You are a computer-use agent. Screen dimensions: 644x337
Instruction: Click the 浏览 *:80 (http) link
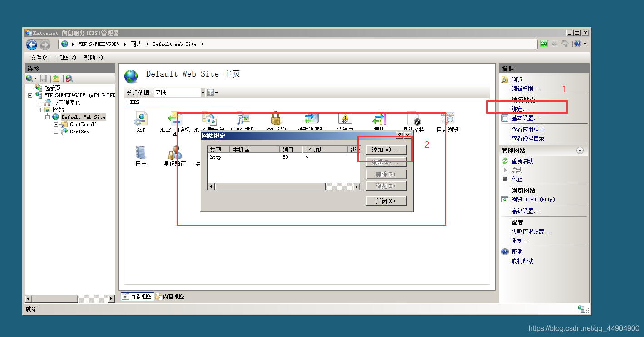(533, 200)
